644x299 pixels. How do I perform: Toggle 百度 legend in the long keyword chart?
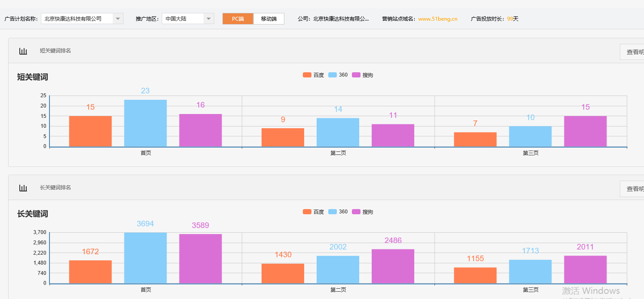tap(313, 211)
